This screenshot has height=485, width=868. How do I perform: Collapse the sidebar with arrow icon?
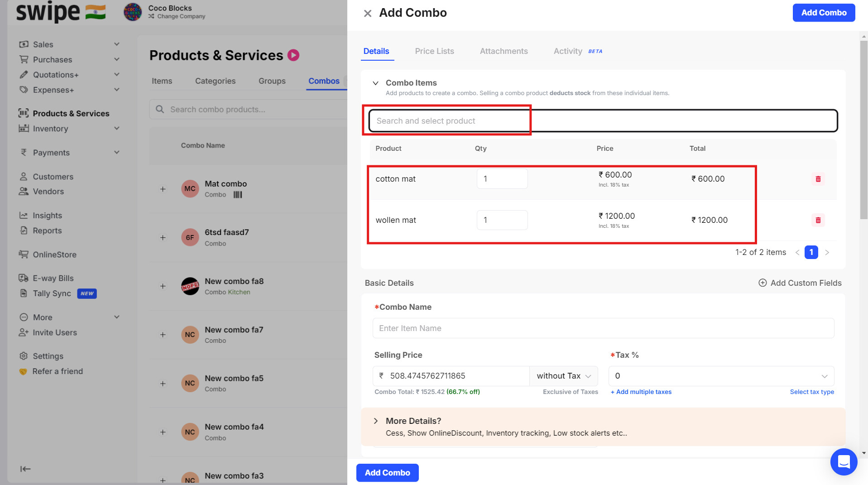tap(25, 469)
